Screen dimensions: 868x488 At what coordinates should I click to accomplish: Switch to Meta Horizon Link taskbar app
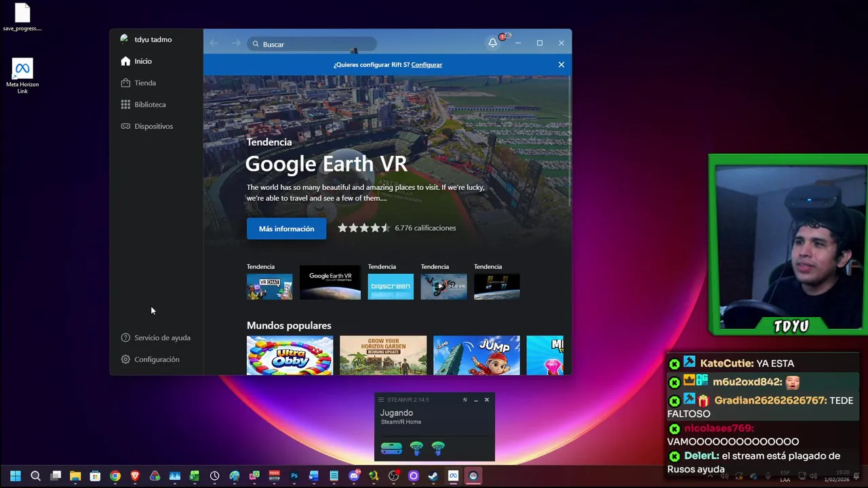click(453, 476)
